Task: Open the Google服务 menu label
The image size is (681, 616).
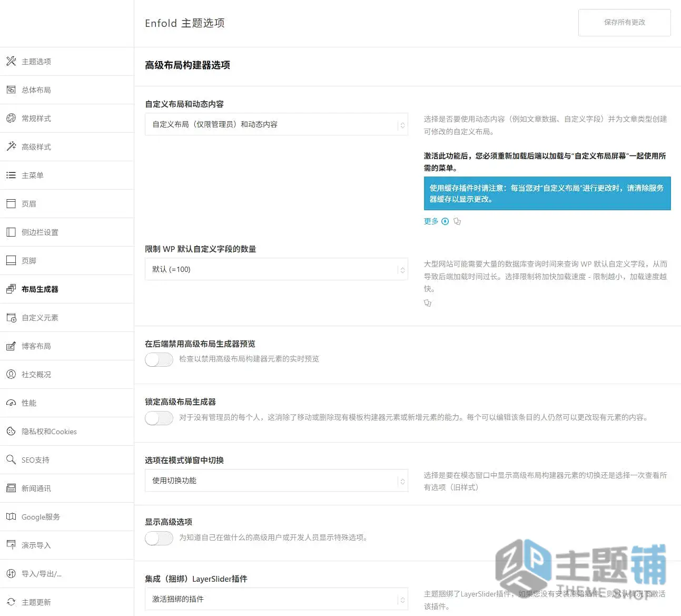Action: click(41, 517)
